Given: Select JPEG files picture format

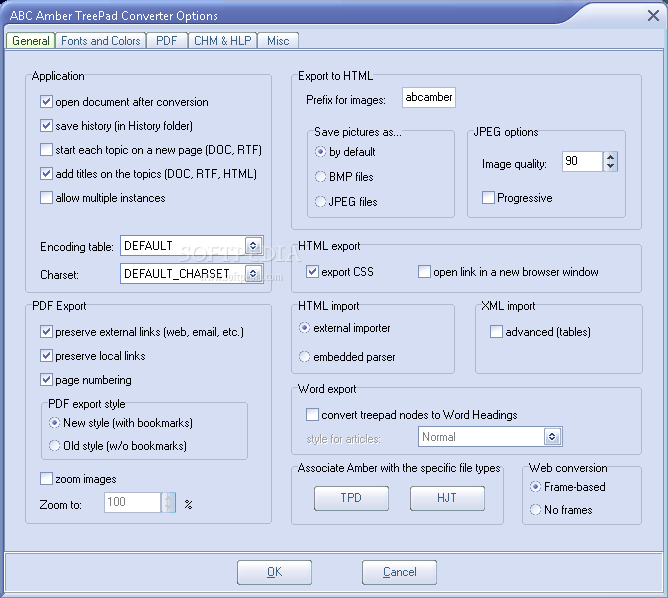Looking at the screenshot, I should 320,201.
